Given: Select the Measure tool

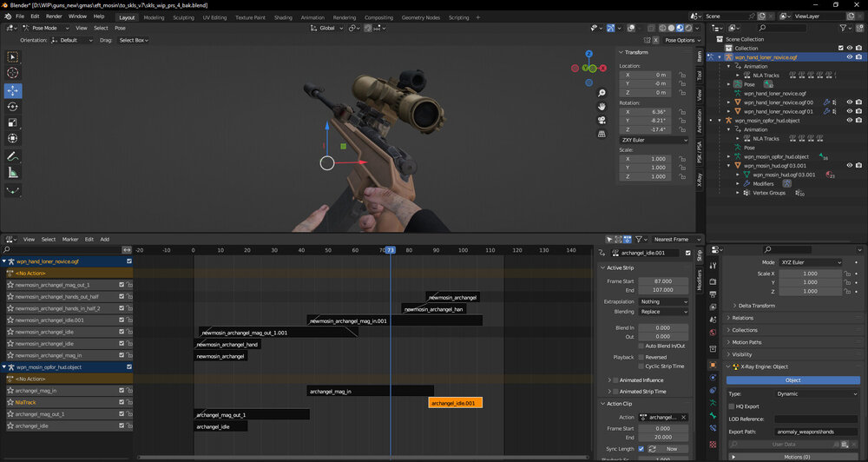Looking at the screenshot, I should (13, 173).
